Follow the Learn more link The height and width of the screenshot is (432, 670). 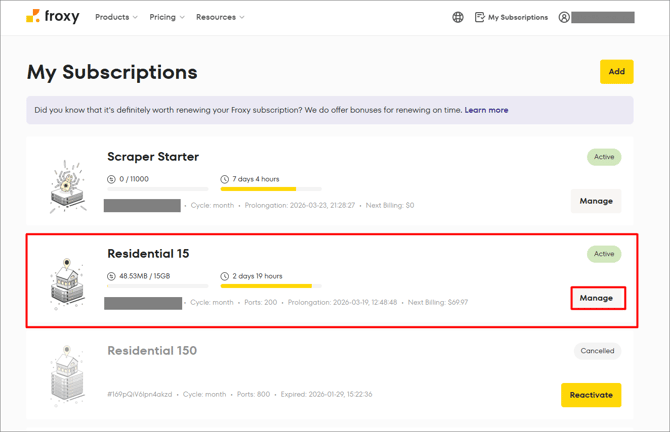[x=486, y=110]
